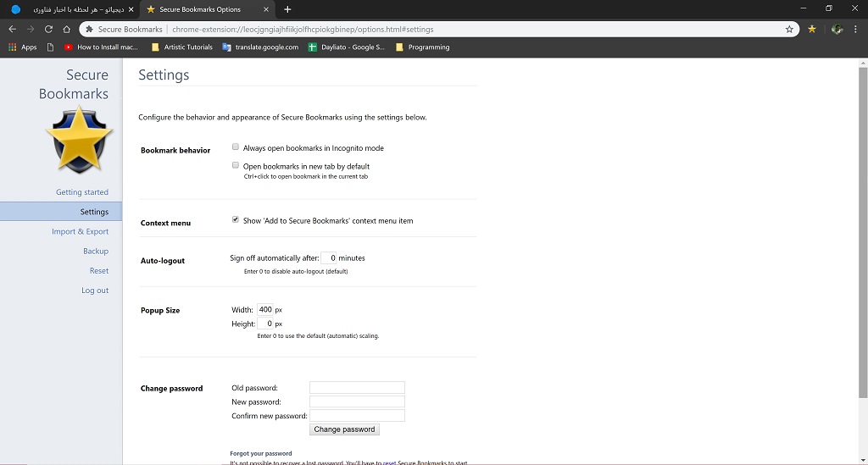Open translate.google.com bookmark
This screenshot has width=868, height=465.
[x=260, y=47]
